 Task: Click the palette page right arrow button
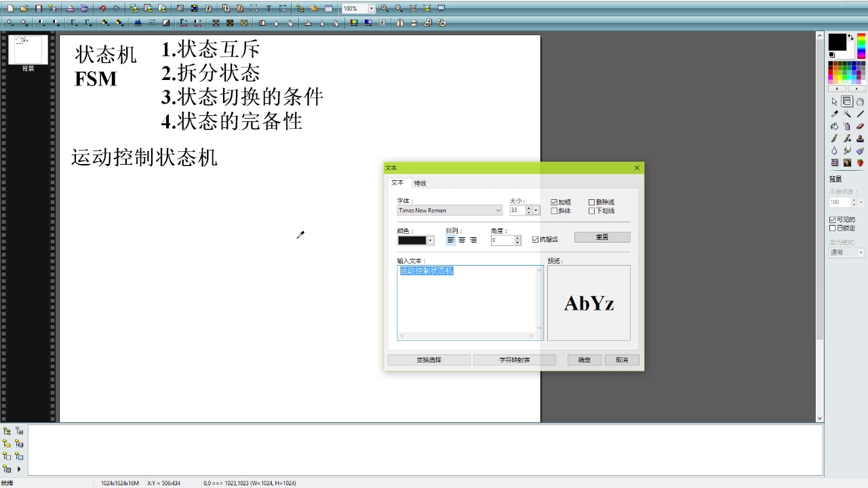857,89
